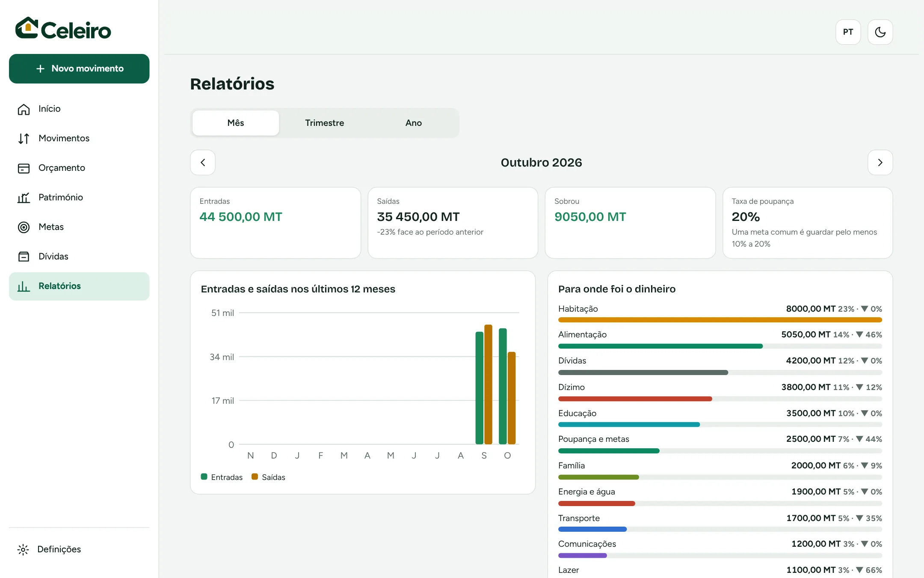Image resolution: width=924 pixels, height=578 pixels.
Task: Click the Entradas legend swatch
Action: 204,477
